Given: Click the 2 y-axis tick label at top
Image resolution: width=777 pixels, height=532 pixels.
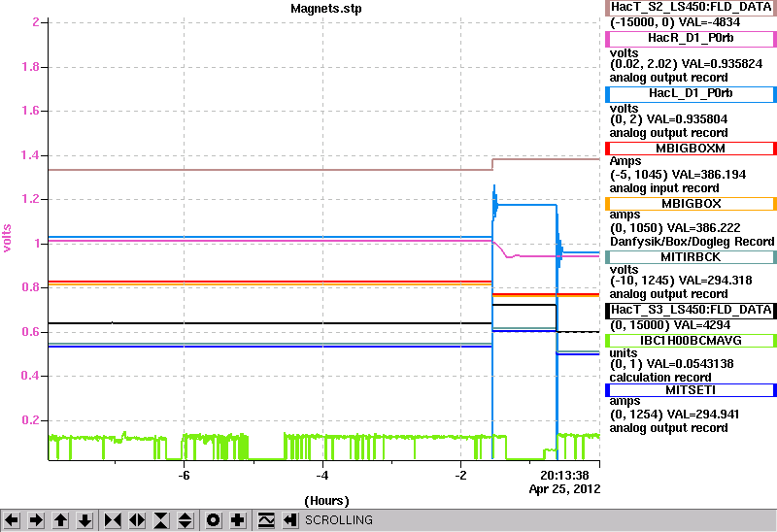Looking at the screenshot, I should (x=36, y=22).
